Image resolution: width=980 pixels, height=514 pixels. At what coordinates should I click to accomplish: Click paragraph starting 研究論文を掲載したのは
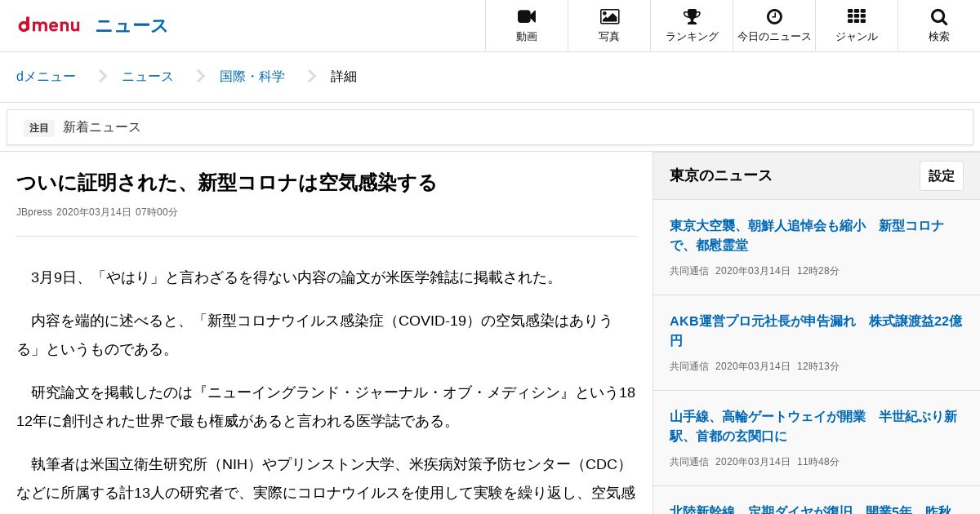click(x=326, y=406)
